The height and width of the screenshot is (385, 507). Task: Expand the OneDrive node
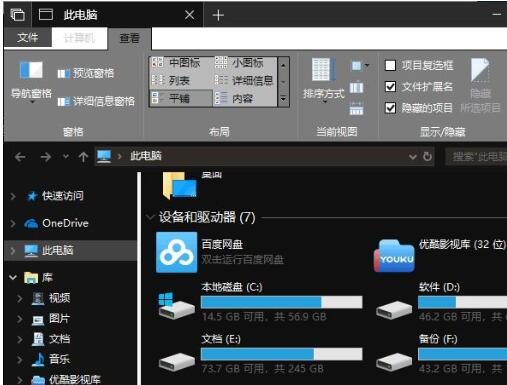coord(13,223)
